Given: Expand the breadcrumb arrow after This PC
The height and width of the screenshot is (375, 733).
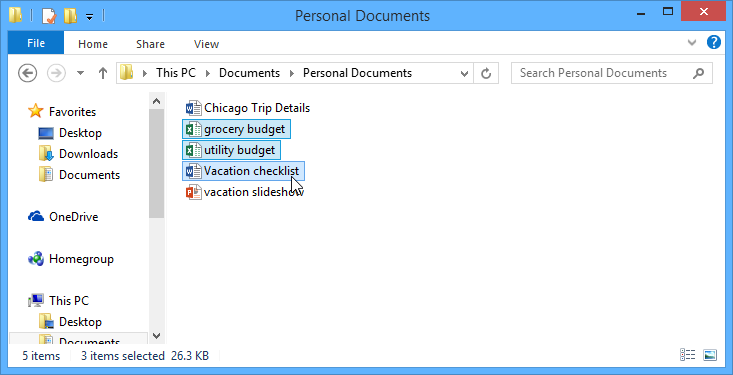Looking at the screenshot, I should (x=208, y=73).
